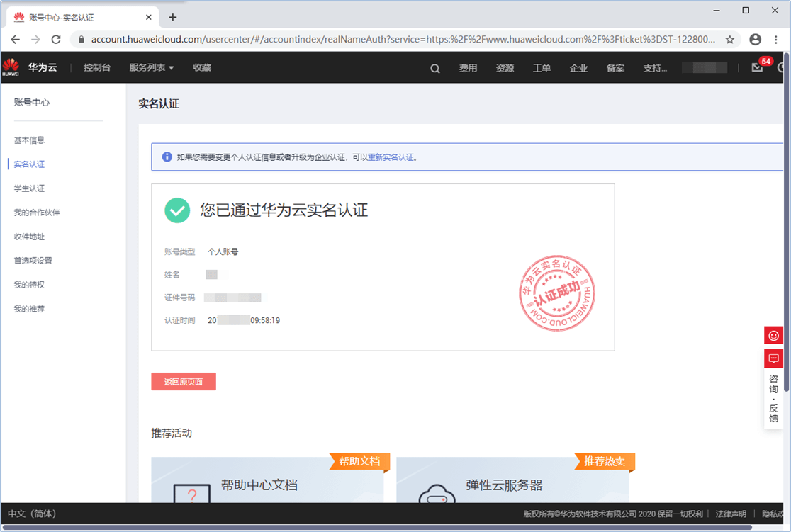Go back with the browser back arrow
Screen dimensions: 791x532
pyautogui.click(x=15, y=40)
